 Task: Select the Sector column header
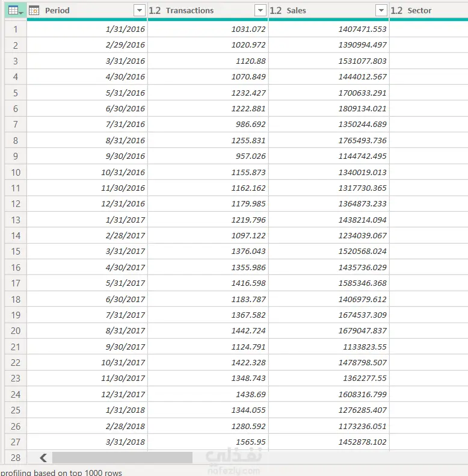click(x=429, y=11)
